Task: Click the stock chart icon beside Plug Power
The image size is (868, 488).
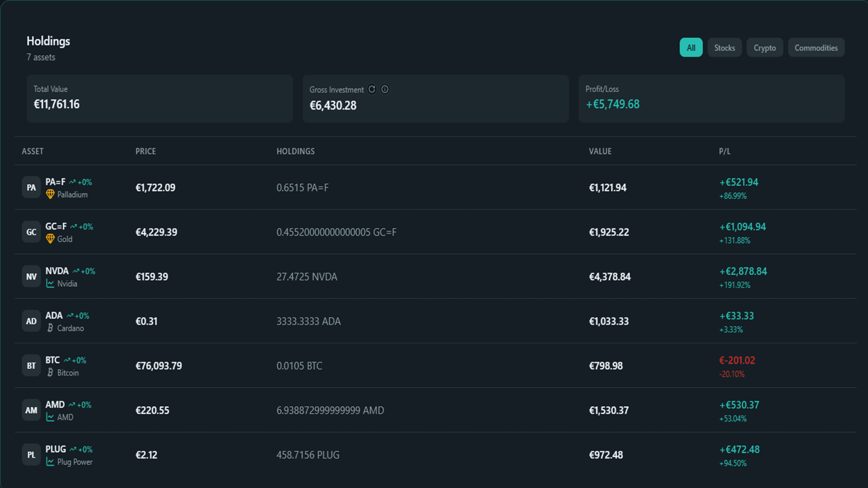Action: coord(50,461)
